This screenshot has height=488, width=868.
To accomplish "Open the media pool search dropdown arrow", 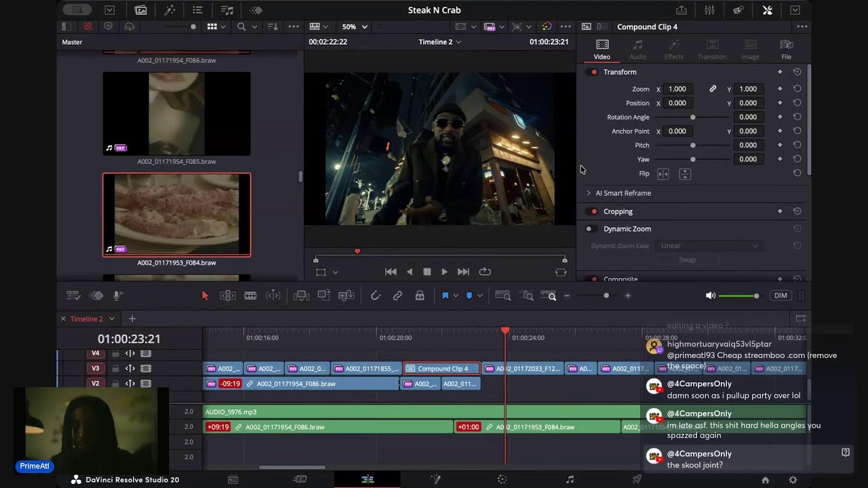I will tap(255, 26).
